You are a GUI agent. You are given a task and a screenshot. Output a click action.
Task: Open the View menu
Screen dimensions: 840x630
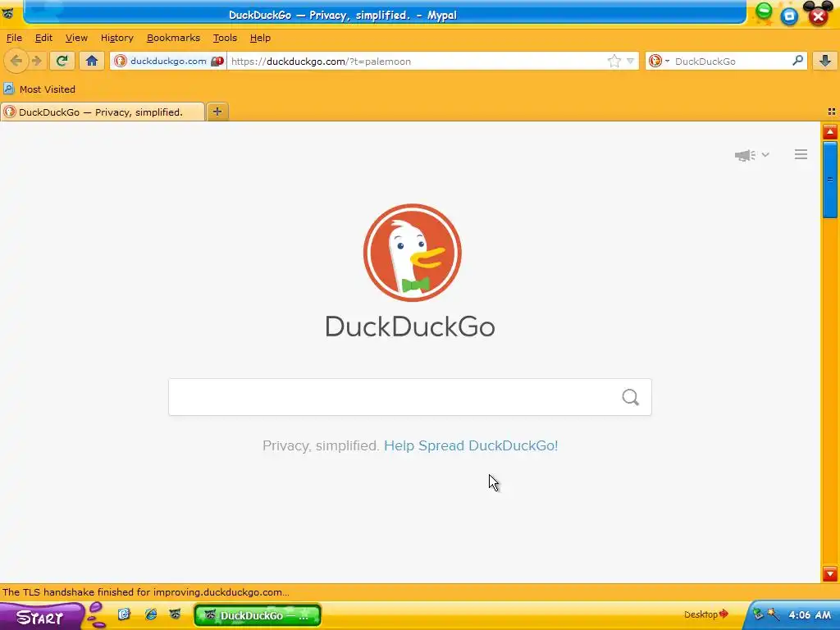click(76, 38)
